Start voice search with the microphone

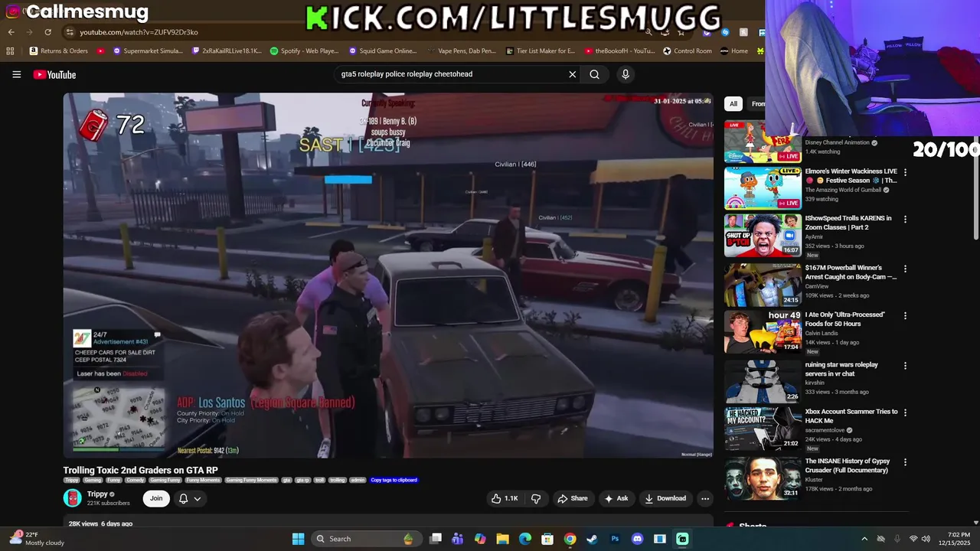tap(626, 74)
